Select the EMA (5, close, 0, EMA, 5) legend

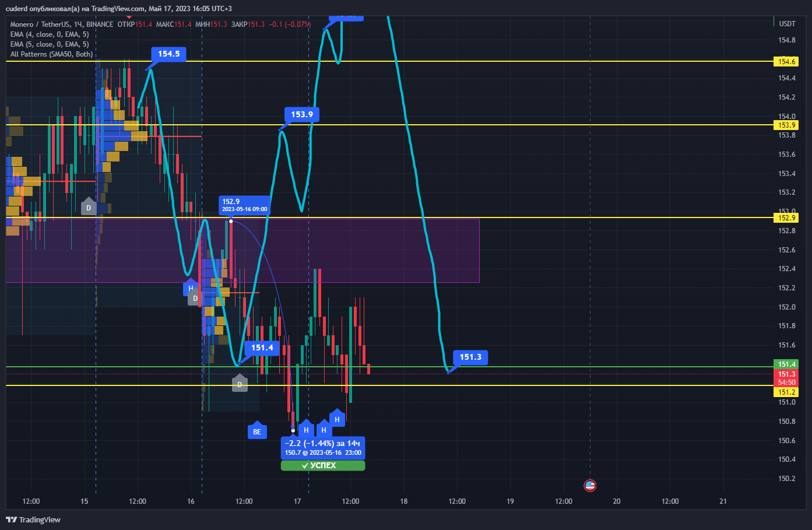[50, 44]
